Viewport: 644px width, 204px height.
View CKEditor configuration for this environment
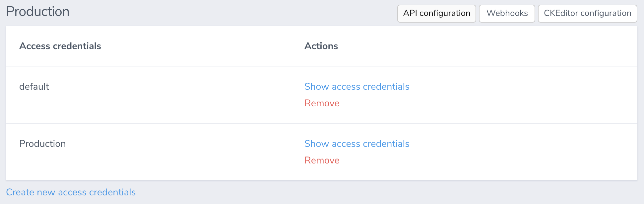coord(587,14)
